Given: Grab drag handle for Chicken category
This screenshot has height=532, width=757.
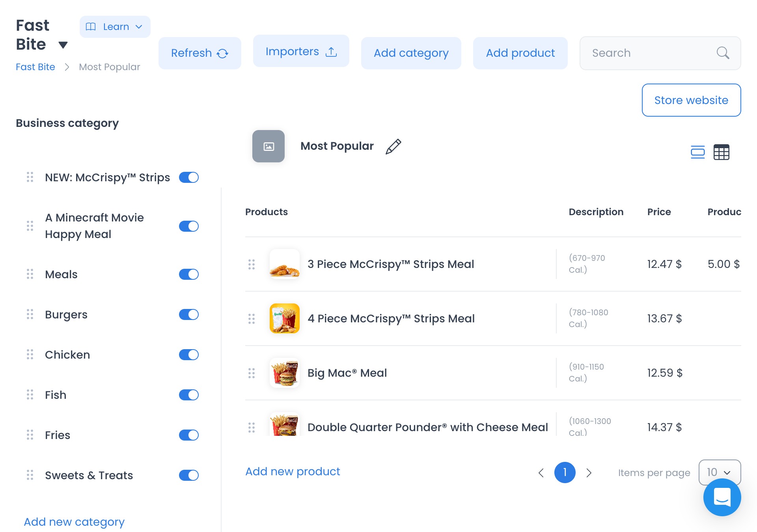Looking at the screenshot, I should 30,355.
